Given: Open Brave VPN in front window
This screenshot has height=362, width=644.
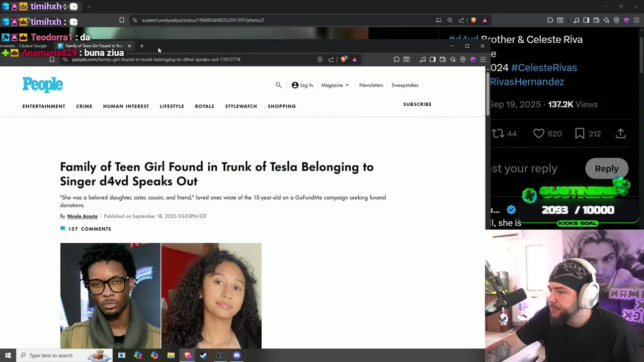Looking at the screenshot, I should point(463,59).
